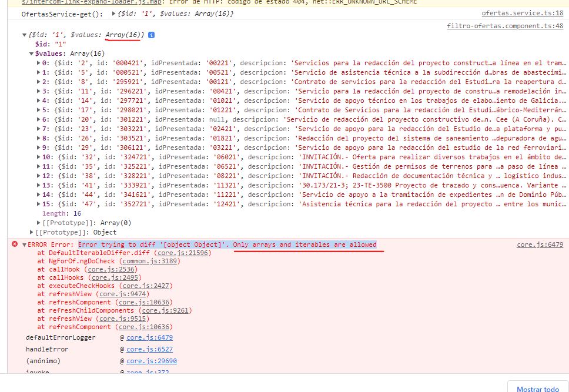
Task: Open core.js:6479 link next to defaultErrorLogger
Action: 149,337
